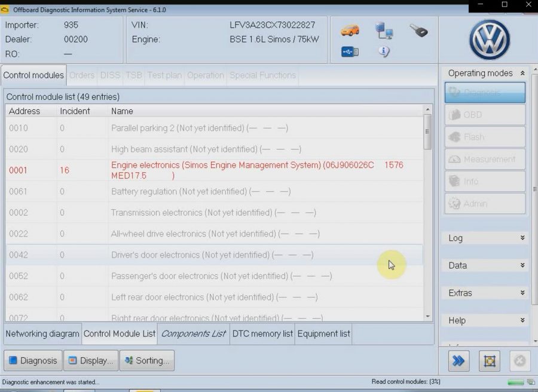
Task: Switch to the DTC memory list tab
Action: [x=262, y=334]
